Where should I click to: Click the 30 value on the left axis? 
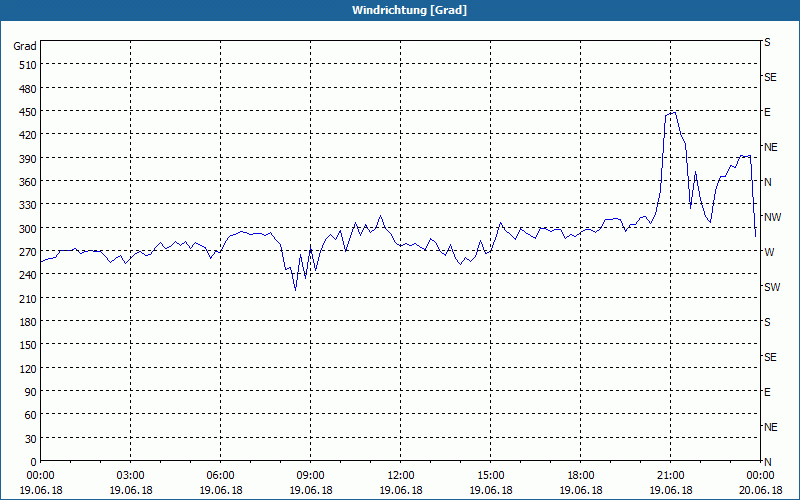tap(31, 439)
